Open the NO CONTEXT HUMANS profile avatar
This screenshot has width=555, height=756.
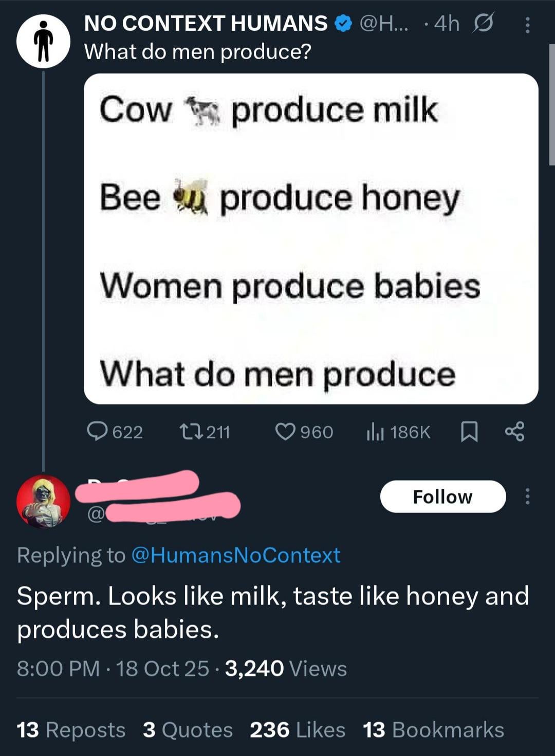tap(43, 42)
